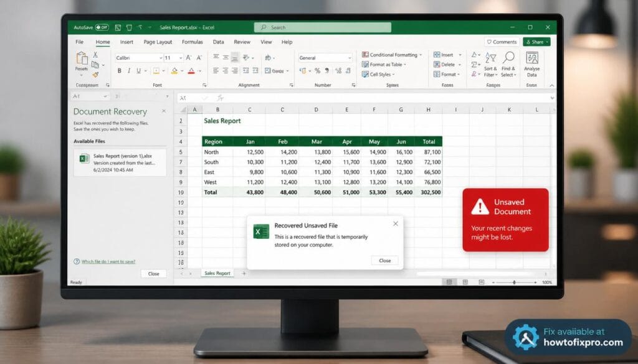Apply Percent Style number format
Screen dimensions: 638x364
pyautogui.click(x=317, y=71)
